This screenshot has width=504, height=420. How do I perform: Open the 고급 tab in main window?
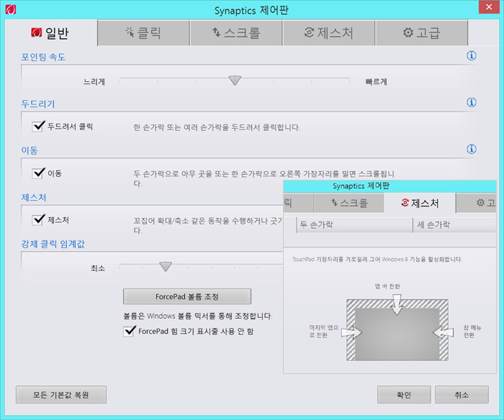tap(421, 33)
